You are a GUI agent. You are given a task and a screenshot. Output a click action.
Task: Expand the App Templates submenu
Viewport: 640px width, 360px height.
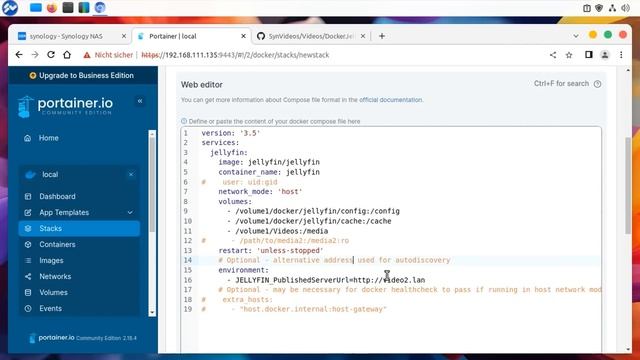(x=130, y=213)
